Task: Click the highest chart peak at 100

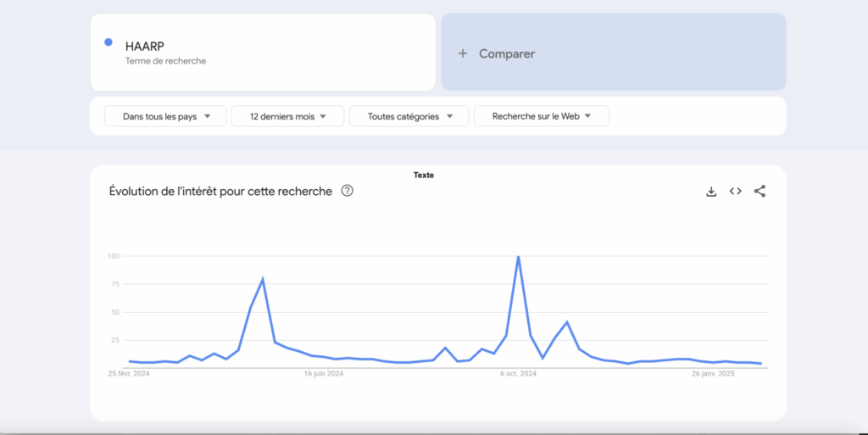Action: pyautogui.click(x=518, y=257)
